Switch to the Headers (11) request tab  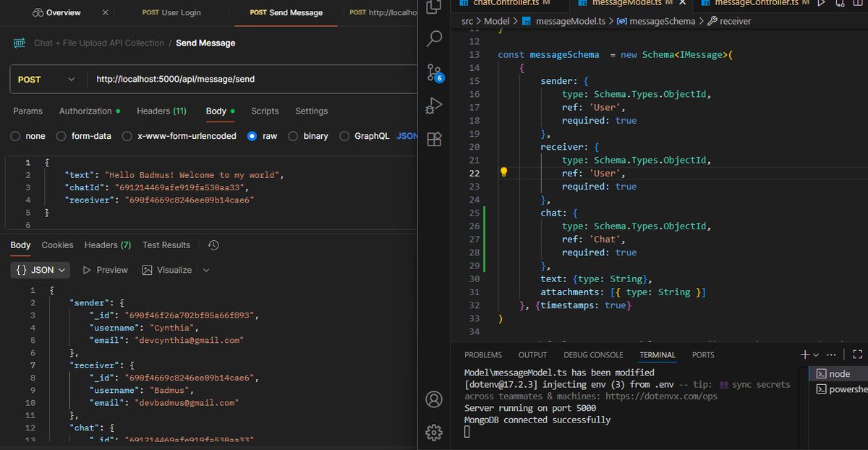[x=161, y=111]
